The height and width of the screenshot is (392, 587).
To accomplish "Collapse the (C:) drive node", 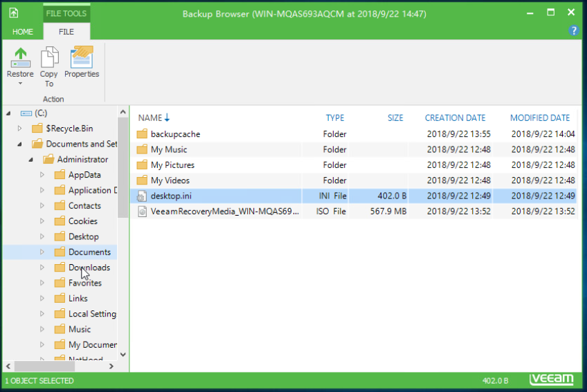I will click(x=8, y=113).
